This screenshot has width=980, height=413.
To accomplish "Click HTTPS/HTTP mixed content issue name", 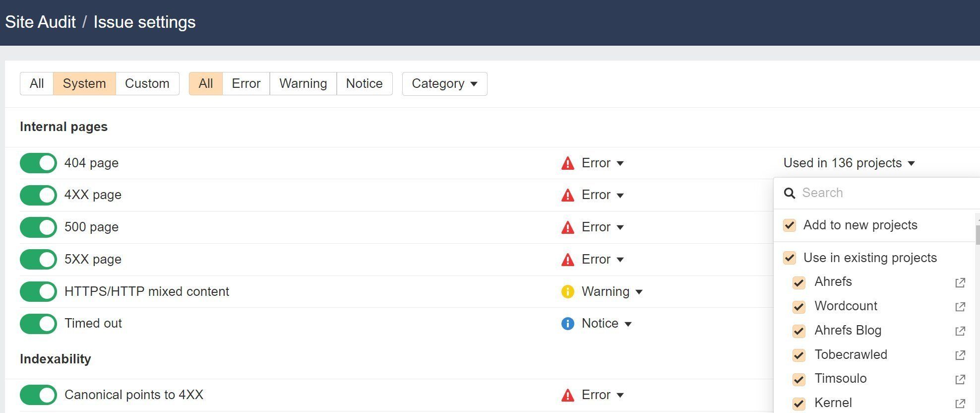I will 147,291.
